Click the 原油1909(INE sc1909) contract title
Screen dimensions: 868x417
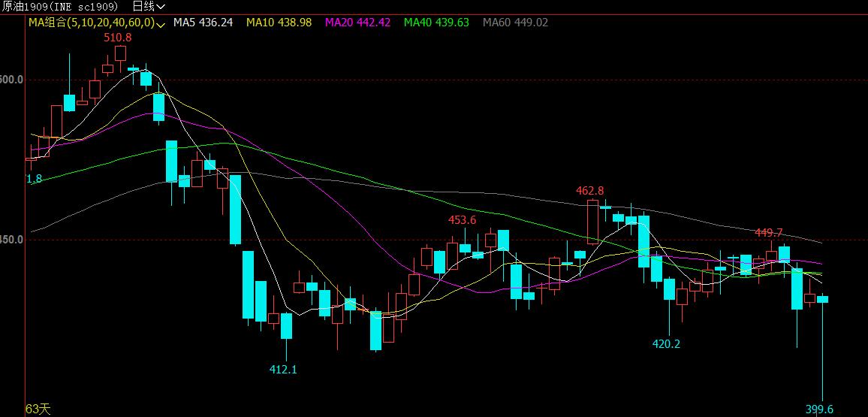(60, 7)
